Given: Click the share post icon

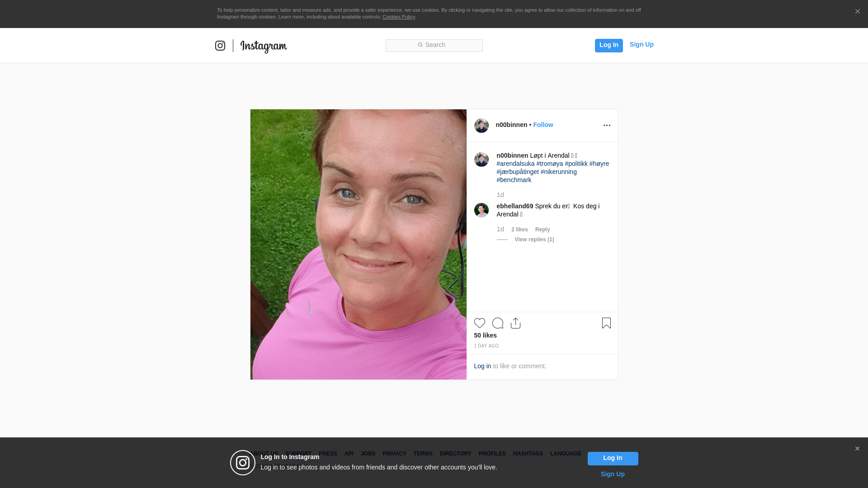Looking at the screenshot, I should click(x=515, y=323).
